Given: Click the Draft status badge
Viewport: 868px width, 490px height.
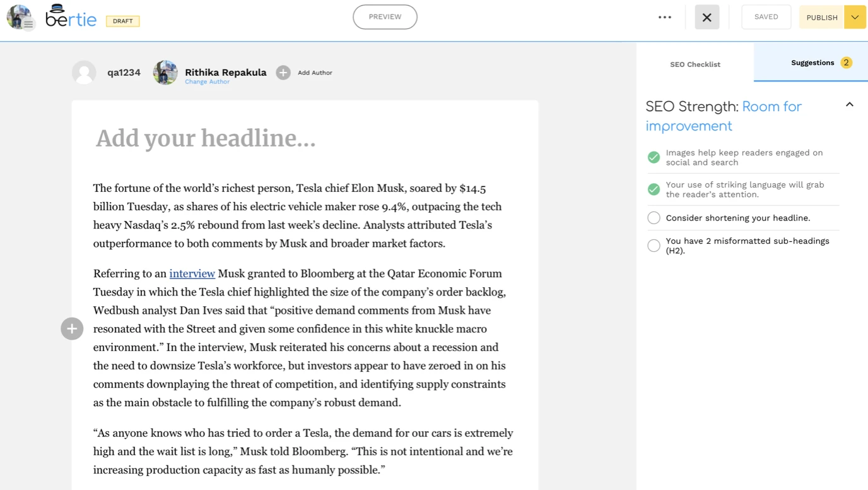Looking at the screenshot, I should 123,21.
